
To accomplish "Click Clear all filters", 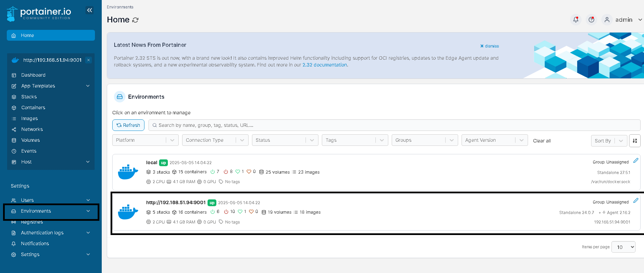I will [x=542, y=141].
